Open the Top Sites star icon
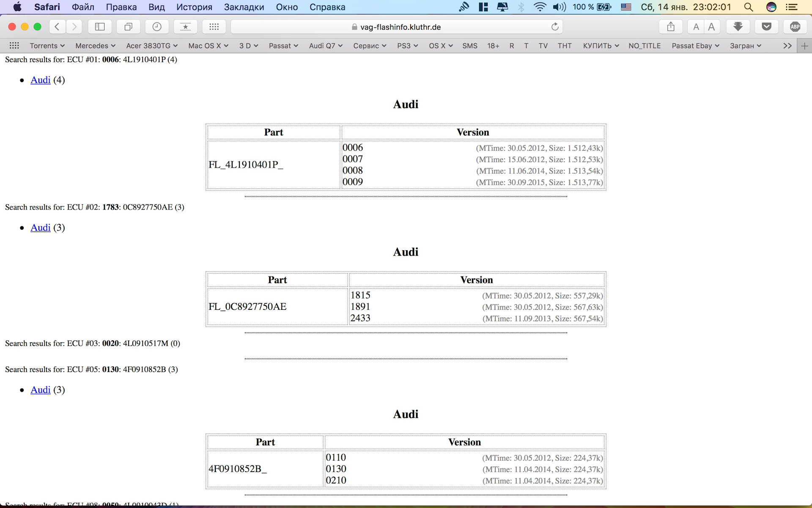The height and width of the screenshot is (508, 812). click(185, 27)
